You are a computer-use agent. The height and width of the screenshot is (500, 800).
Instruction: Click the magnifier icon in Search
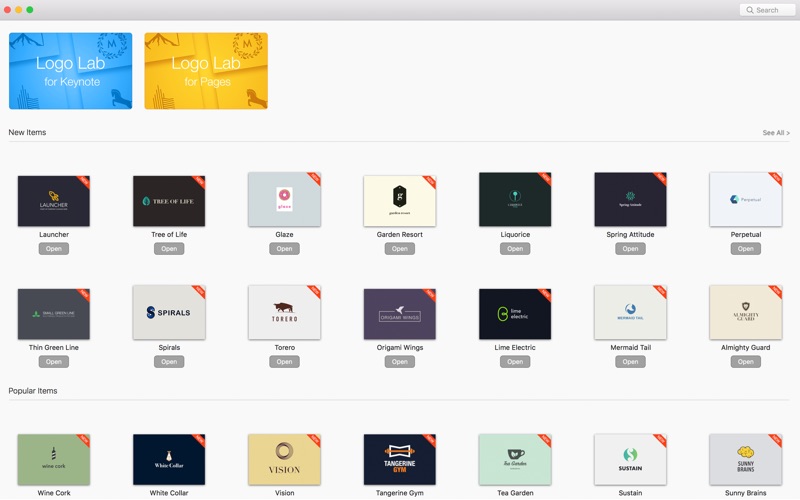[749, 10]
